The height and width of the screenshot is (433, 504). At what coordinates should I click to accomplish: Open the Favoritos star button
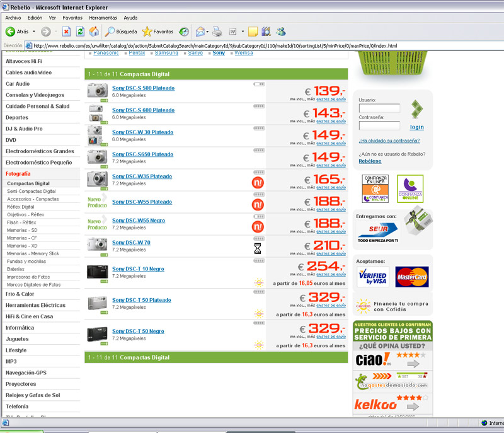click(157, 32)
